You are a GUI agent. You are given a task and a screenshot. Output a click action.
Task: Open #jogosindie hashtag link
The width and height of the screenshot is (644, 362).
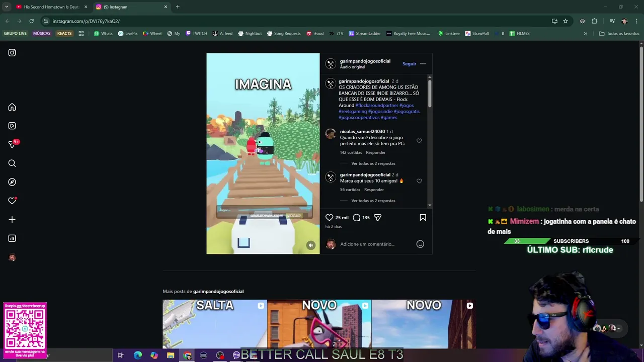tap(380, 112)
